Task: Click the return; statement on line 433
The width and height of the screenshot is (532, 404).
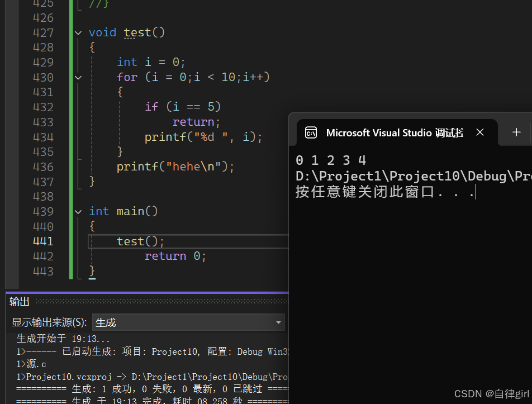Action: click(197, 122)
